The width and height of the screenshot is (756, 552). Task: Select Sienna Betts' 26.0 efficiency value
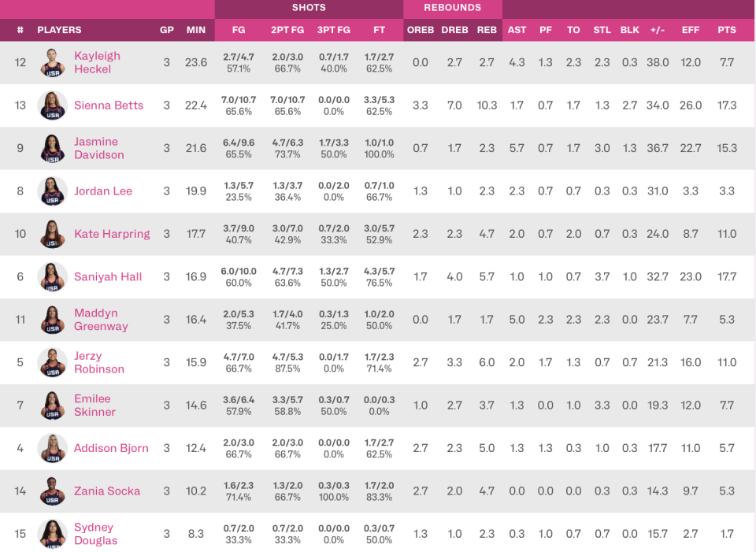click(691, 106)
